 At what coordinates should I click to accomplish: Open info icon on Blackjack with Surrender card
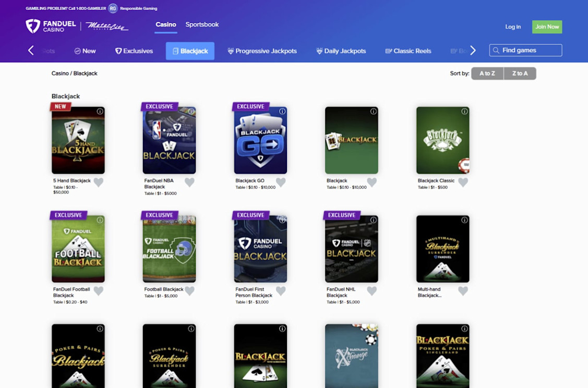click(x=282, y=329)
